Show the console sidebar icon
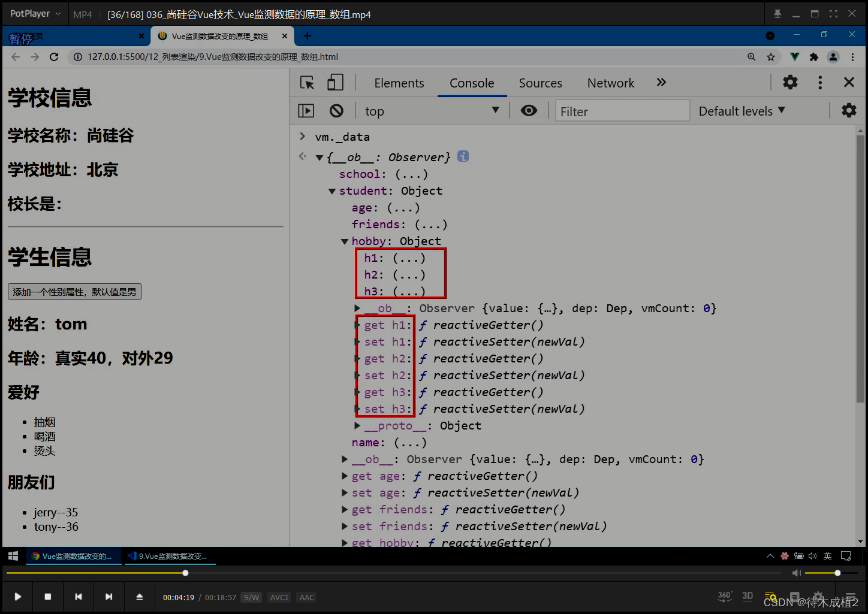The width and height of the screenshot is (868, 614). point(306,110)
